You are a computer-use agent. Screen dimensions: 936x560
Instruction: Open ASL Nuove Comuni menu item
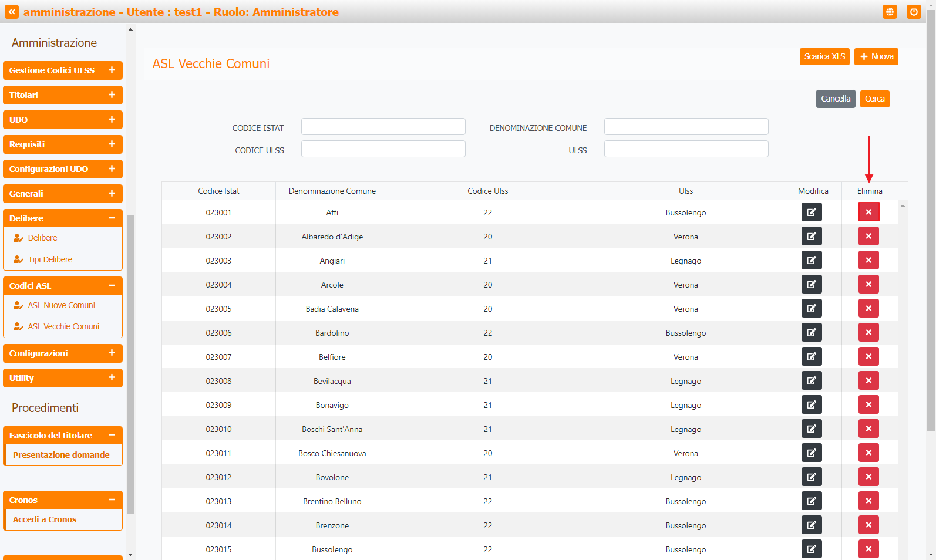[x=61, y=305]
